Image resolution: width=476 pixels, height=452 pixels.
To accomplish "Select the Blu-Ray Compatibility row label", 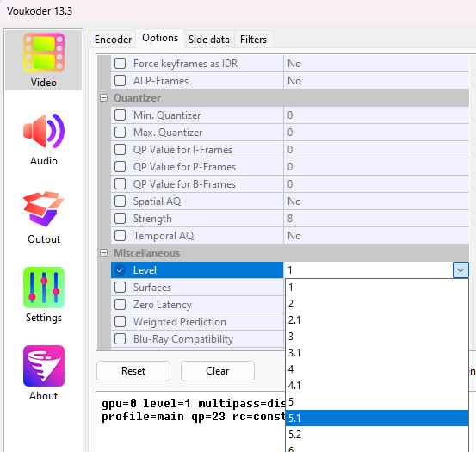I will pyautogui.click(x=183, y=339).
